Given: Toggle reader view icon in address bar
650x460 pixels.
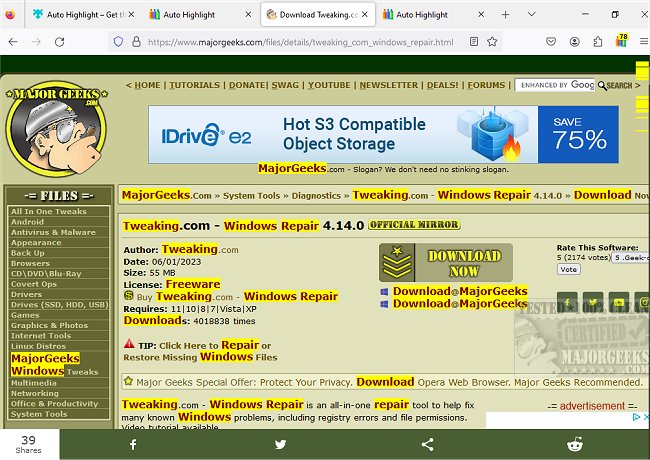Looking at the screenshot, I should pos(474,41).
